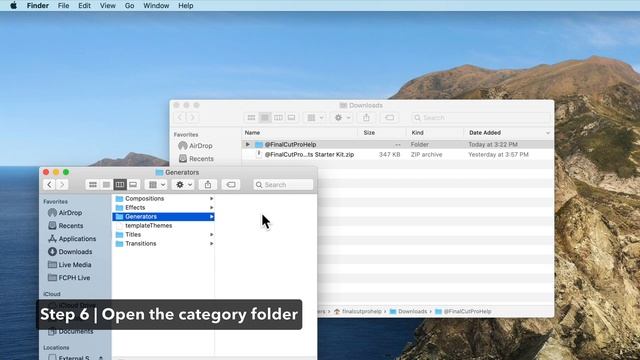Expand the Effects folder arrow
The image size is (640, 360).
click(211, 207)
